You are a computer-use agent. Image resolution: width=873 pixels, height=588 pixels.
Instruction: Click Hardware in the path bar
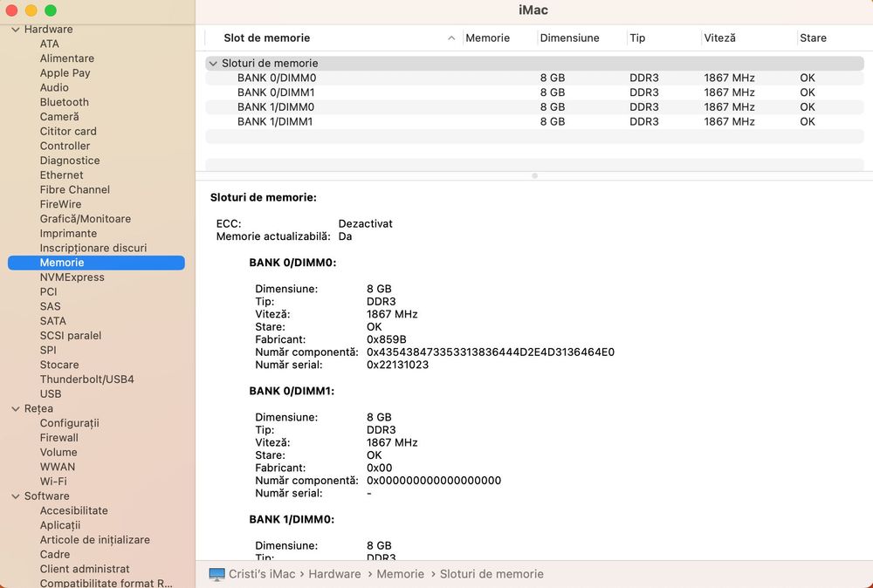point(334,574)
